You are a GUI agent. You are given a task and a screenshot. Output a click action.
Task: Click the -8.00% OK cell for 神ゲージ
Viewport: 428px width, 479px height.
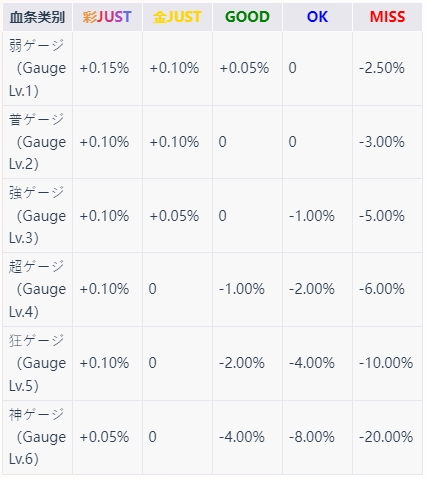[x=317, y=437]
